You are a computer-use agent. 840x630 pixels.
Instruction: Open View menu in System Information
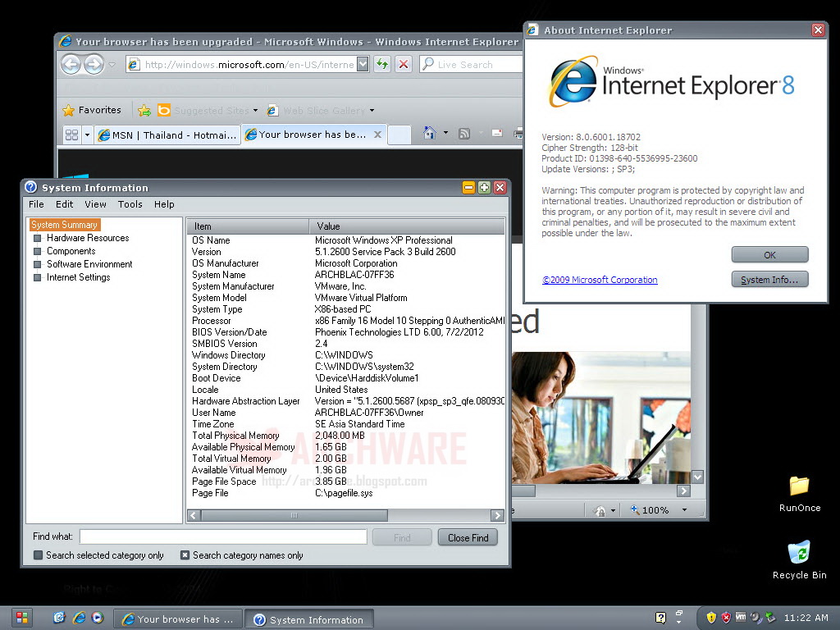click(95, 204)
